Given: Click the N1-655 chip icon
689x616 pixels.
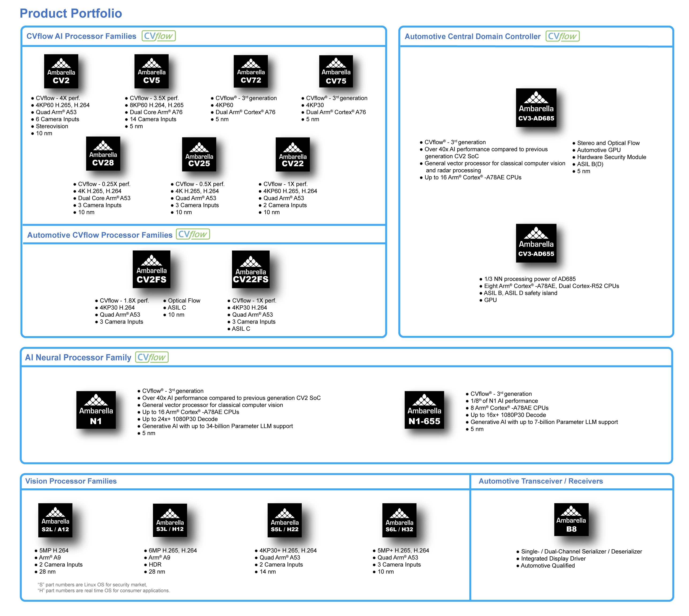Looking at the screenshot, I should click(424, 410).
